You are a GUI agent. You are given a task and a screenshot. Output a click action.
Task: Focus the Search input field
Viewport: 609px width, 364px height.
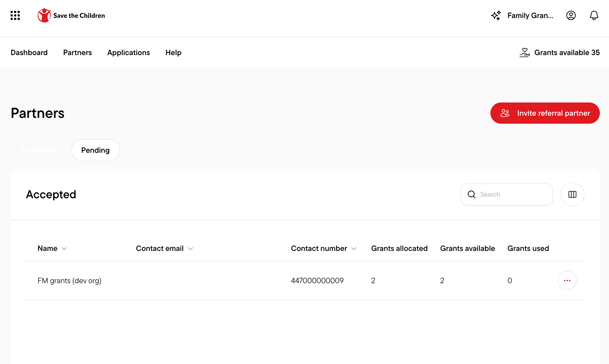507,194
